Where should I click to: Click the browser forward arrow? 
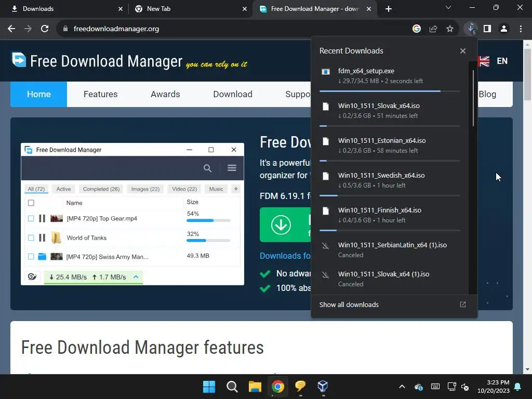[28, 29]
